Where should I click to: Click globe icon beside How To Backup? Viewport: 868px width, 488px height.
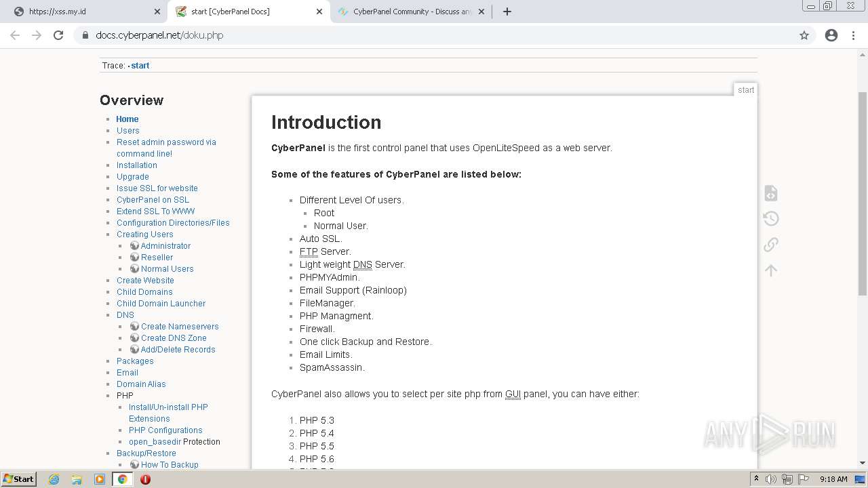pos(134,464)
